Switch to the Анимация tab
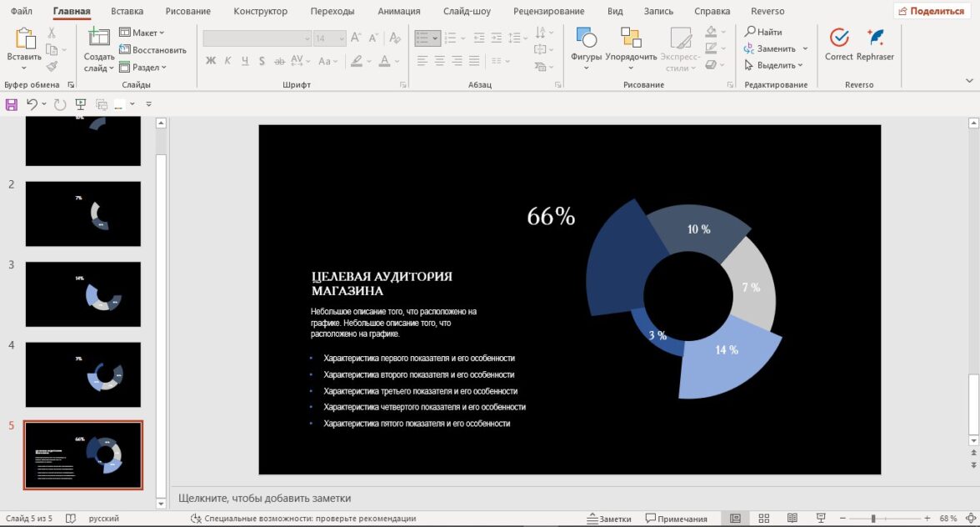 coord(398,12)
